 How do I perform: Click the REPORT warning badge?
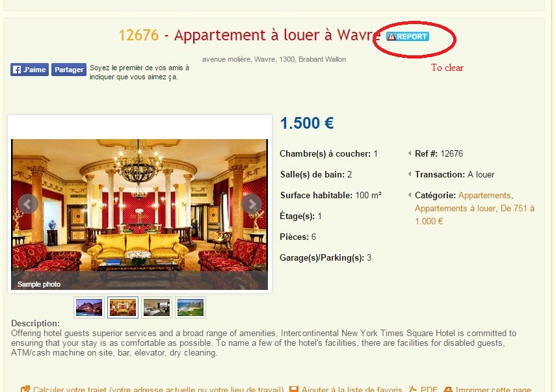click(x=408, y=36)
